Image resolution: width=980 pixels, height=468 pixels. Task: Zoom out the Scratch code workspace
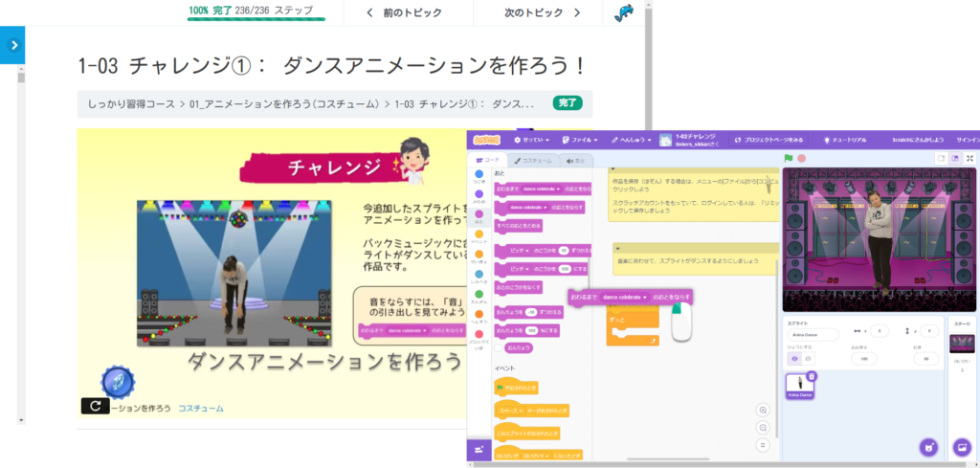click(x=763, y=428)
